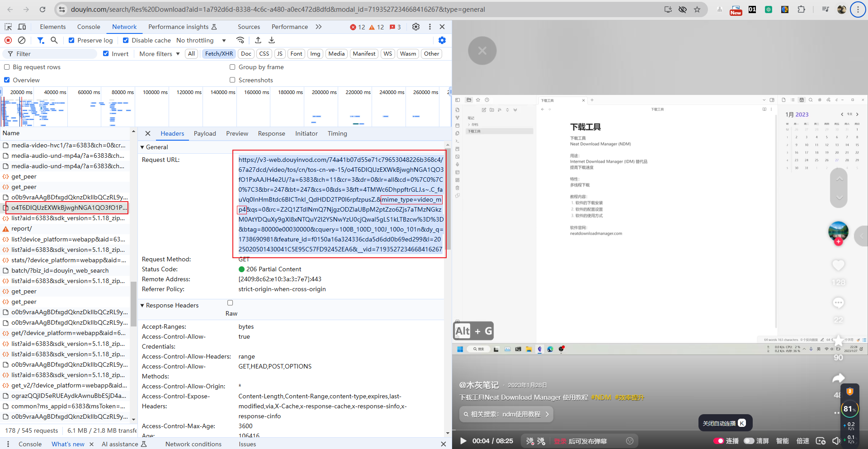This screenshot has width=868, height=449.
Task: Import a HAR file
Action: (x=258, y=40)
